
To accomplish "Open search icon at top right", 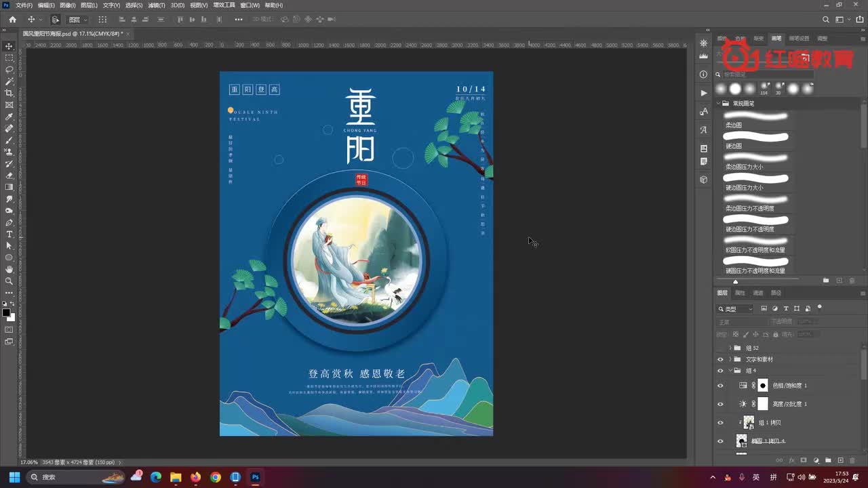I will (x=825, y=20).
